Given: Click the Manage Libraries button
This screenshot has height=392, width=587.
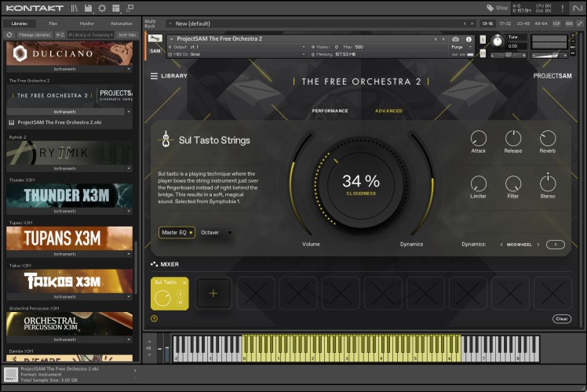Looking at the screenshot, I should (x=35, y=34).
